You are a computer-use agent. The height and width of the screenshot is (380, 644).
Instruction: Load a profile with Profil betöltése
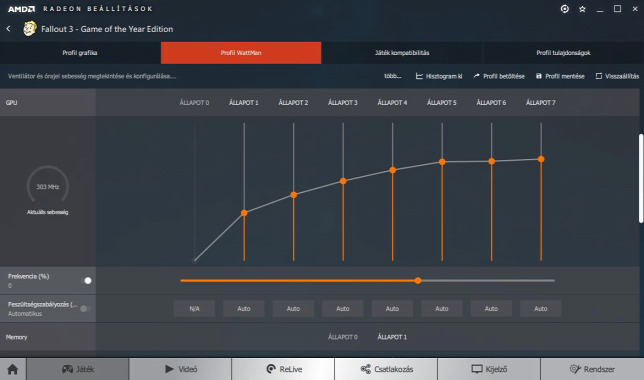point(499,76)
